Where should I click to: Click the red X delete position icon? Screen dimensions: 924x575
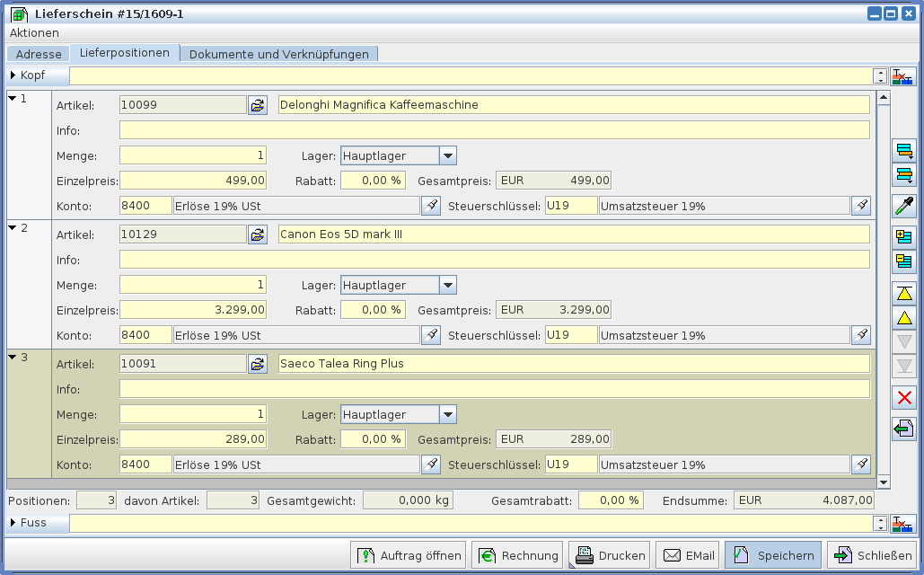(x=904, y=397)
